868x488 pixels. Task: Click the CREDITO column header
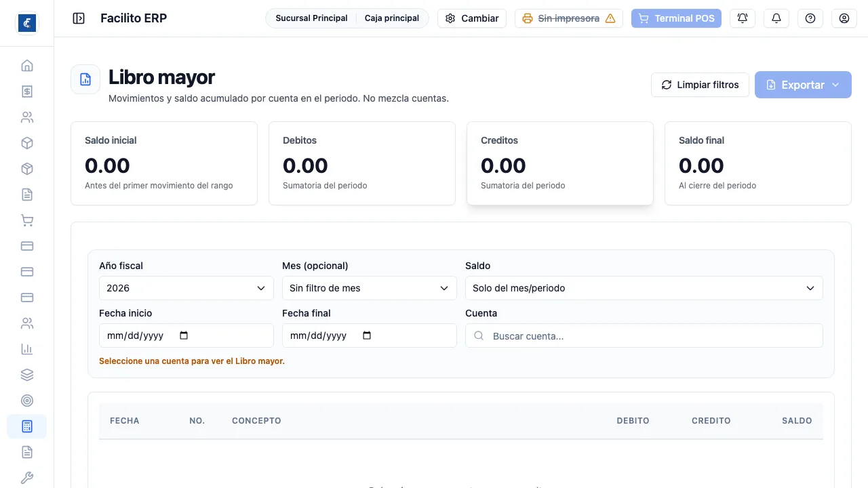pyautogui.click(x=711, y=421)
